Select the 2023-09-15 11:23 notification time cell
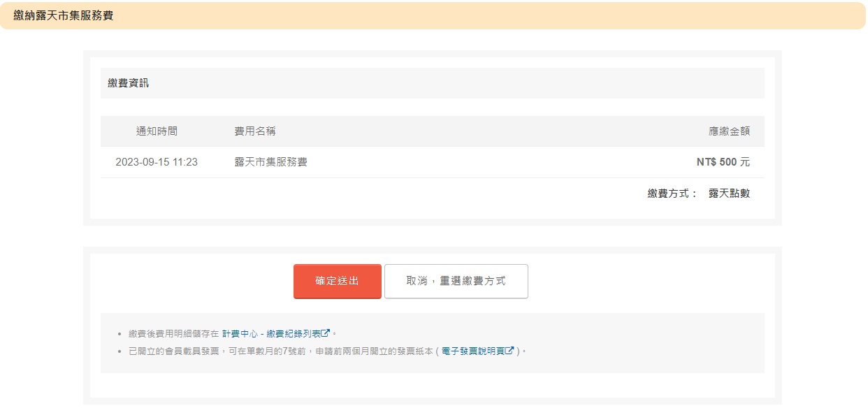This screenshot has height=408, width=868. pyautogui.click(x=157, y=162)
